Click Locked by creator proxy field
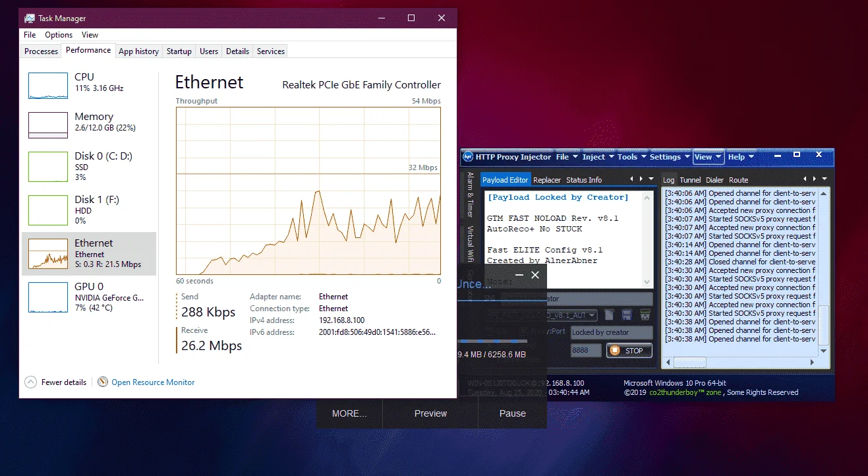 click(x=612, y=332)
